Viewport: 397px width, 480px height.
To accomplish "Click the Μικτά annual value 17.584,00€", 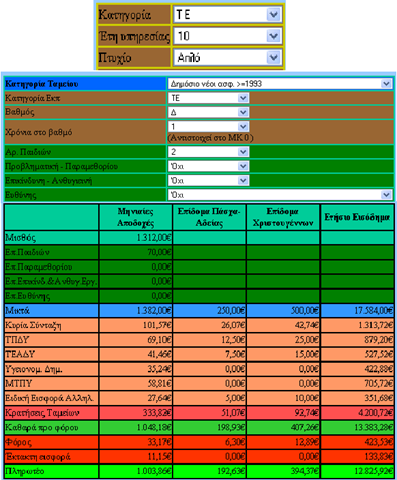I will point(373,311).
